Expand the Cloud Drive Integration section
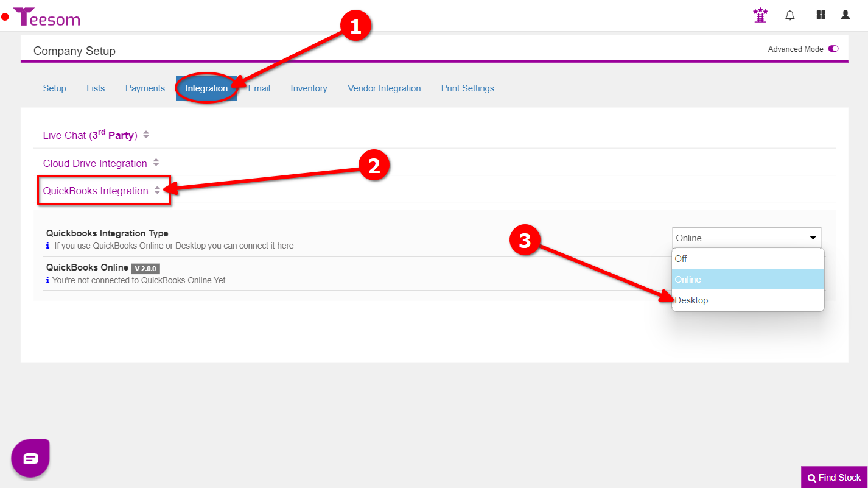The width and height of the screenshot is (868, 488). (95, 163)
